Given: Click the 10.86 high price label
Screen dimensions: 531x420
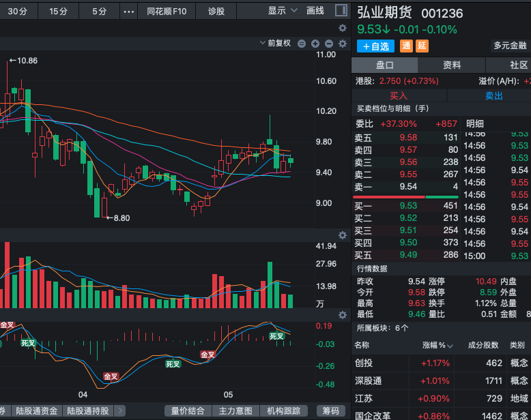Looking at the screenshot, I should point(24,61).
